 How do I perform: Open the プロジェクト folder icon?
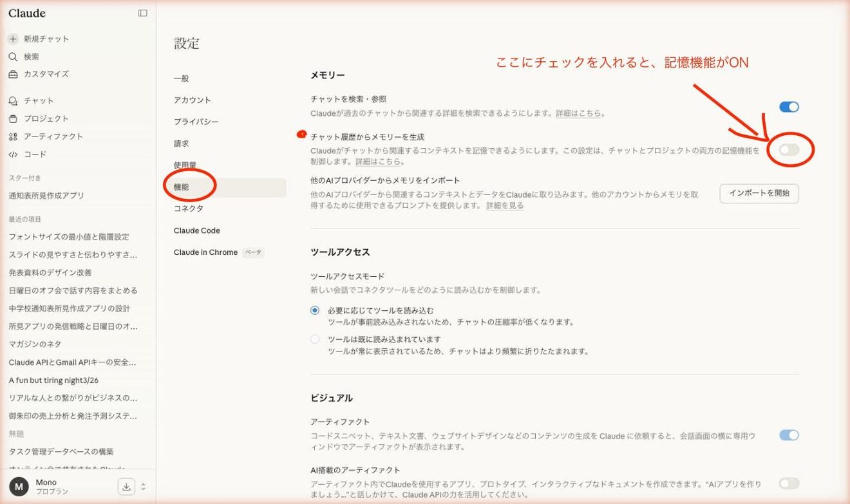(x=13, y=118)
